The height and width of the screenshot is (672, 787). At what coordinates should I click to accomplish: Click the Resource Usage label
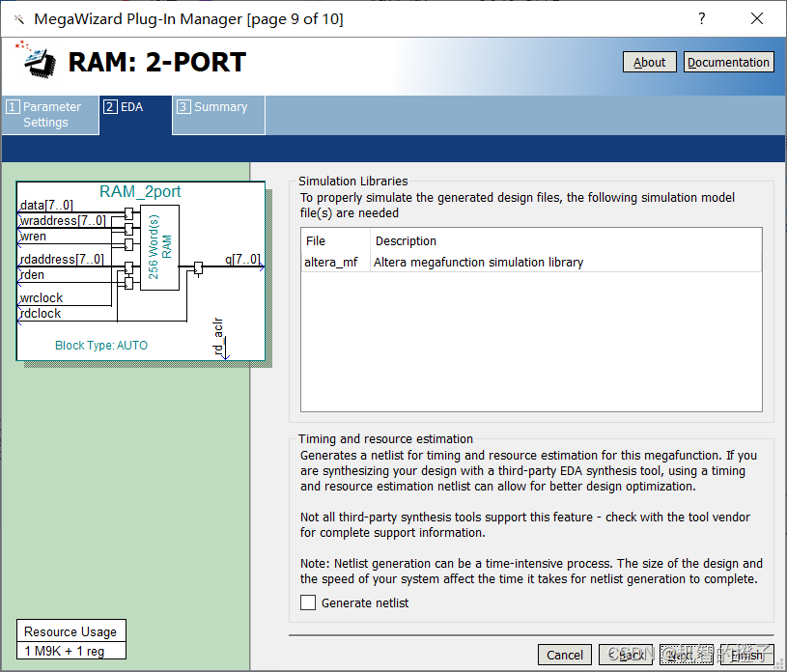click(x=70, y=631)
